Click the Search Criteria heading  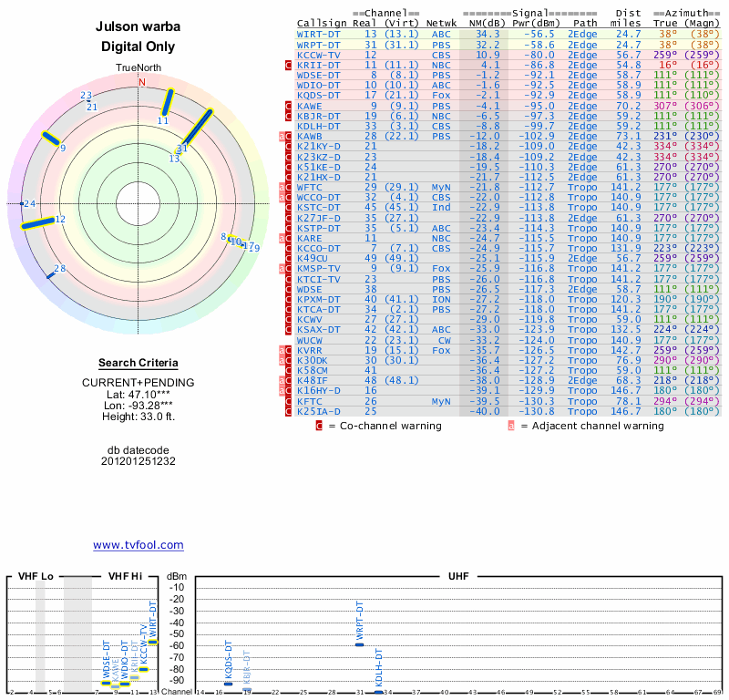(x=139, y=363)
